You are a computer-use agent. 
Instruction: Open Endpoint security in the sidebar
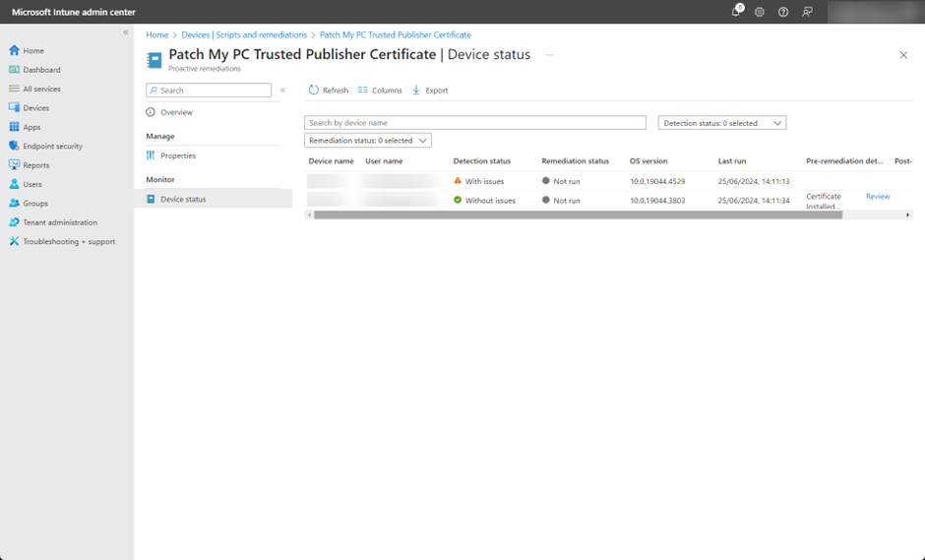point(52,146)
